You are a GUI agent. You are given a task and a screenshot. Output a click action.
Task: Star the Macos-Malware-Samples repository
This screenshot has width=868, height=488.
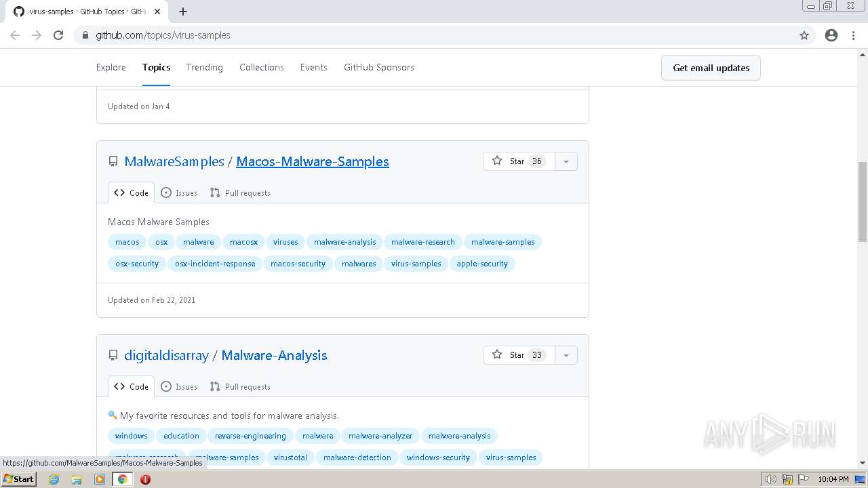(519, 161)
